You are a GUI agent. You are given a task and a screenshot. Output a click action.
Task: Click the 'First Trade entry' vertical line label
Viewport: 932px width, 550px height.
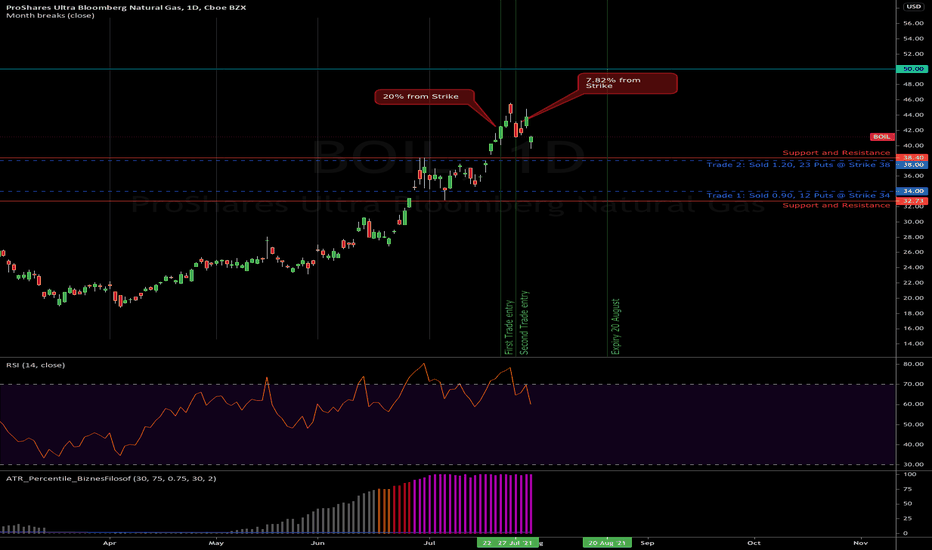tap(509, 327)
